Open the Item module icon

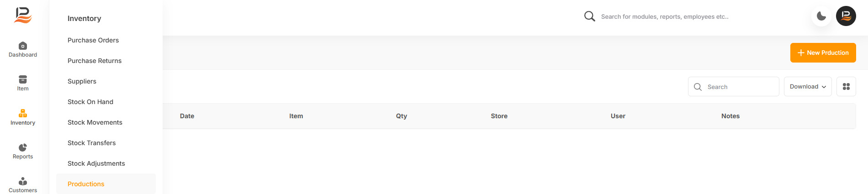tap(23, 79)
